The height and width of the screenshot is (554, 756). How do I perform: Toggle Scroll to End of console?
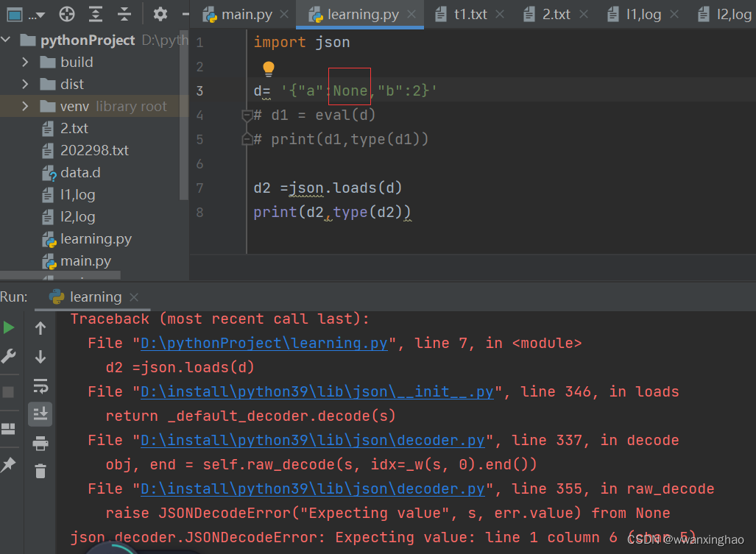(x=40, y=414)
